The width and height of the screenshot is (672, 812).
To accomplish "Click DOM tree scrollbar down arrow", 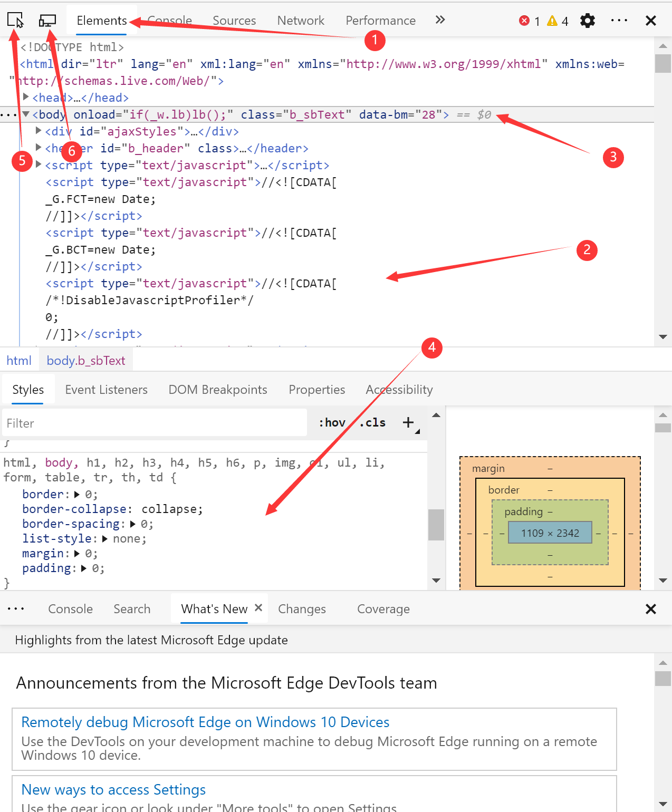I will [663, 337].
